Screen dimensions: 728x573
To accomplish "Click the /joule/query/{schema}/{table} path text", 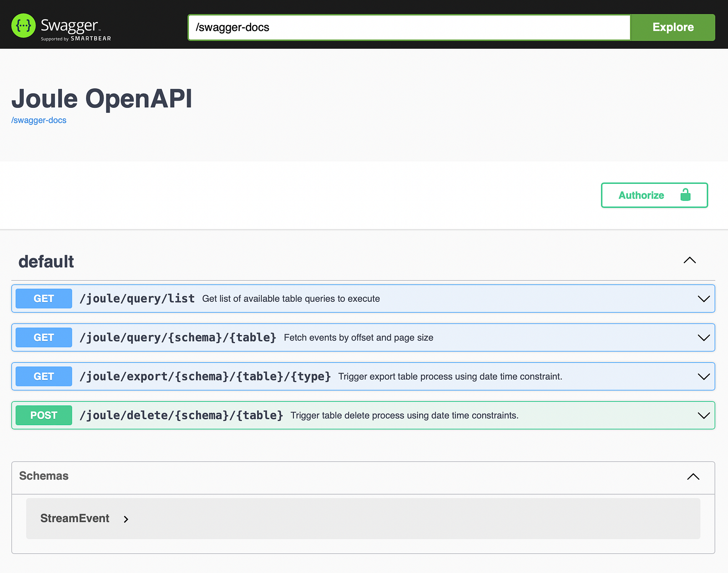I will point(178,338).
